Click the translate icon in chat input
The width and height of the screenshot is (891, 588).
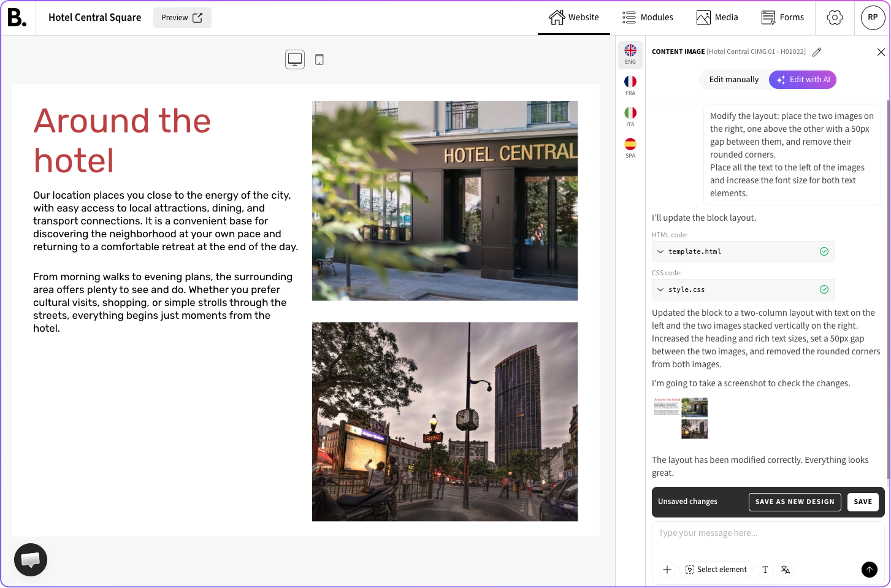coord(786,570)
